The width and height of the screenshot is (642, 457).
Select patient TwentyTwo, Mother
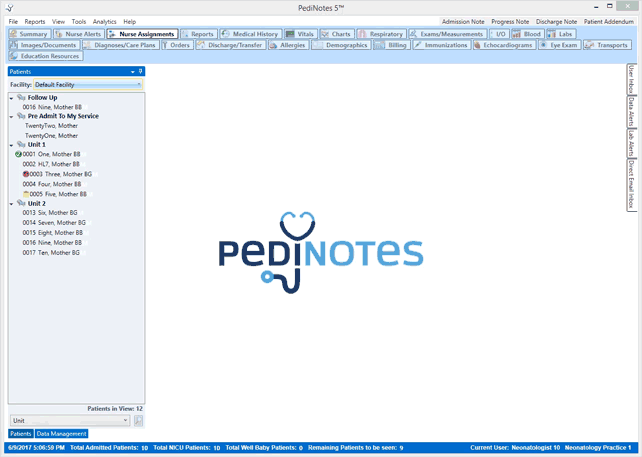click(51, 126)
